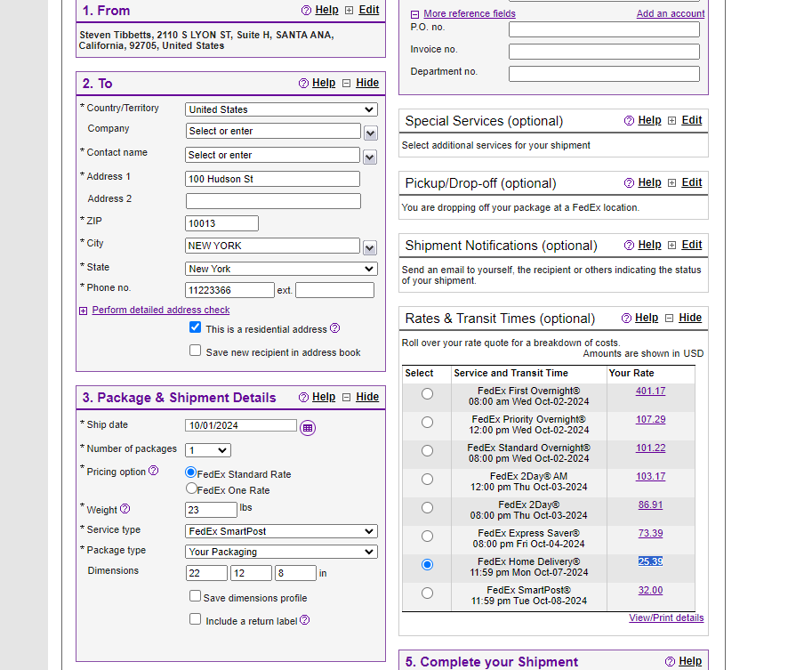Click into phone ext. field
The height and width of the screenshot is (670, 812).
(334, 290)
